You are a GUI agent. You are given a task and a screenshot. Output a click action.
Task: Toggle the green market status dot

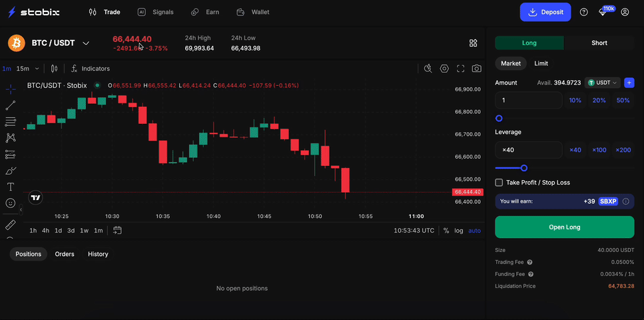point(97,85)
